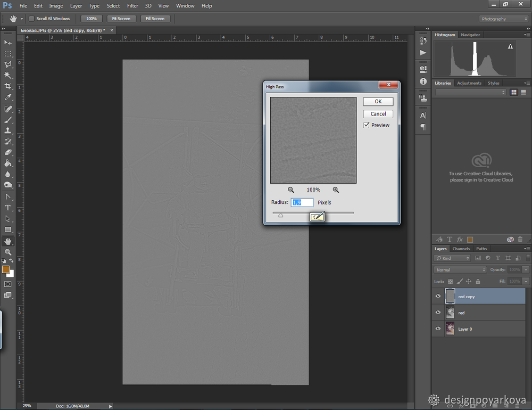Screen dimensions: 532x410
Task: Click the 100% zoom button
Action: (92, 19)
